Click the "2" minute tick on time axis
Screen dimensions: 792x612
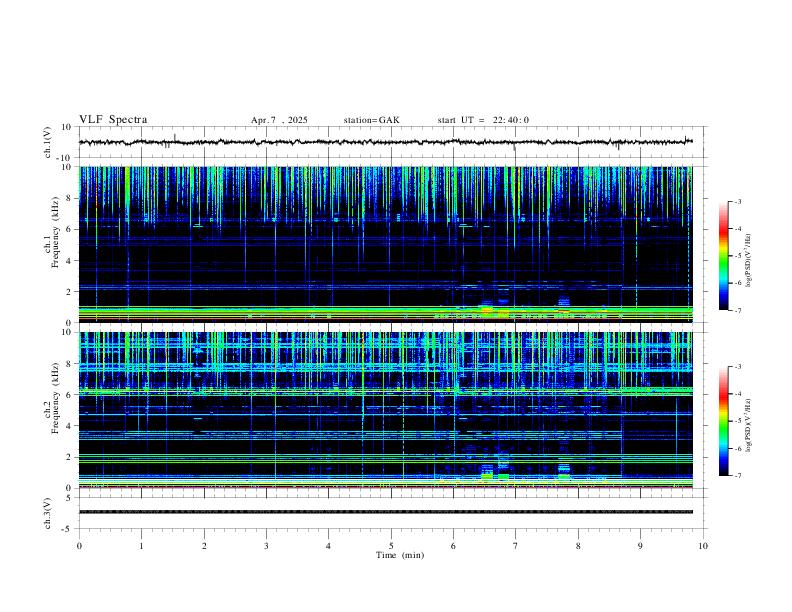tap(204, 546)
